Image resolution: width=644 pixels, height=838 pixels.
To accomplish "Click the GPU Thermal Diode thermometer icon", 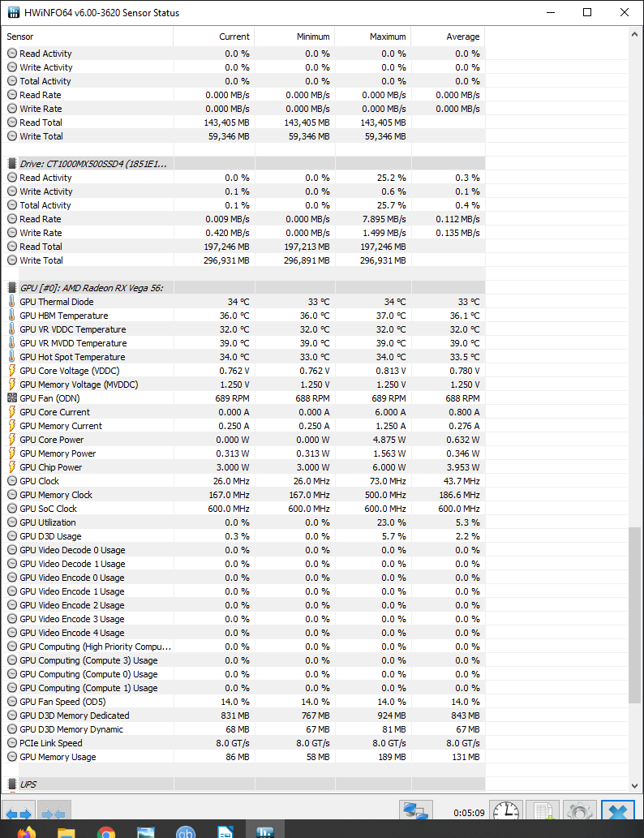I will (x=12, y=302).
